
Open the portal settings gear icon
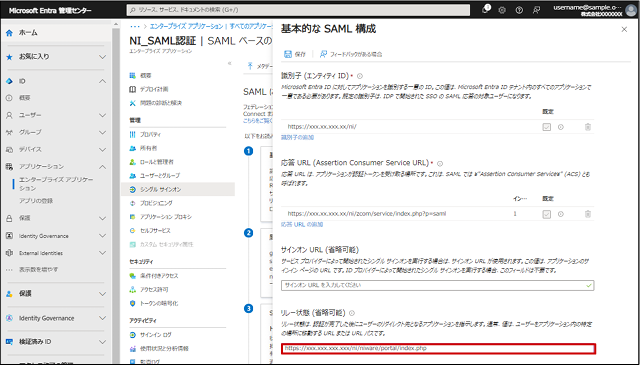(502, 10)
